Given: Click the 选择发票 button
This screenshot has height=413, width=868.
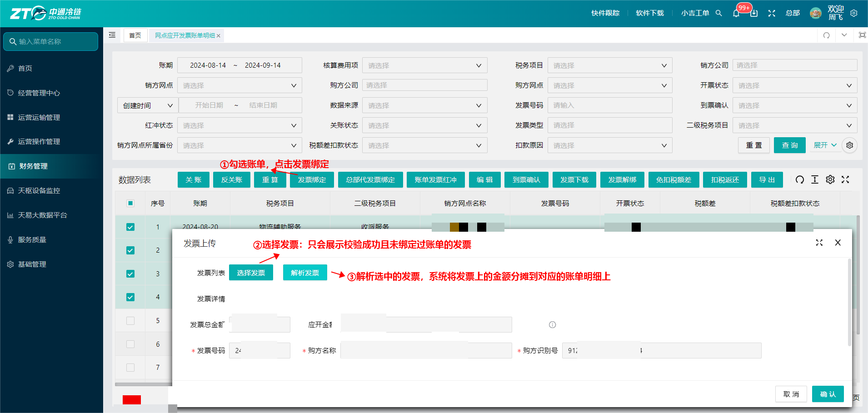Looking at the screenshot, I should tap(251, 273).
